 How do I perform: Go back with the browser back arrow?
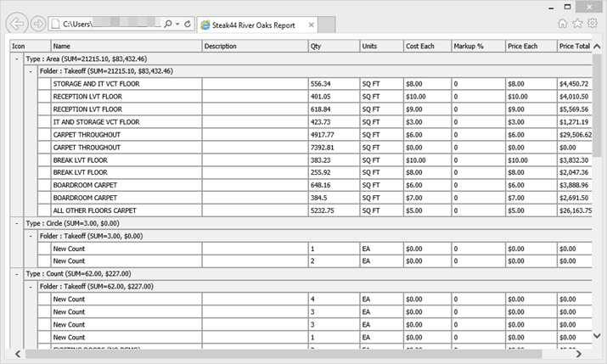click(x=17, y=24)
